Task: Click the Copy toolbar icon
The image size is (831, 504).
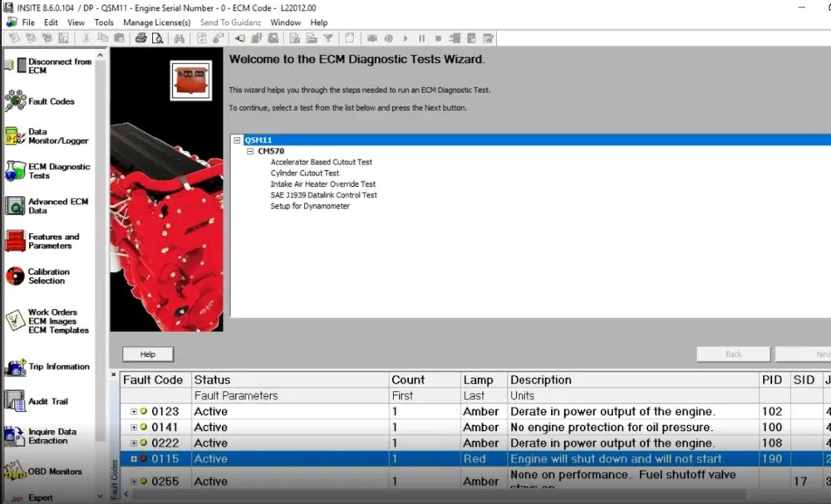Action: (x=103, y=38)
